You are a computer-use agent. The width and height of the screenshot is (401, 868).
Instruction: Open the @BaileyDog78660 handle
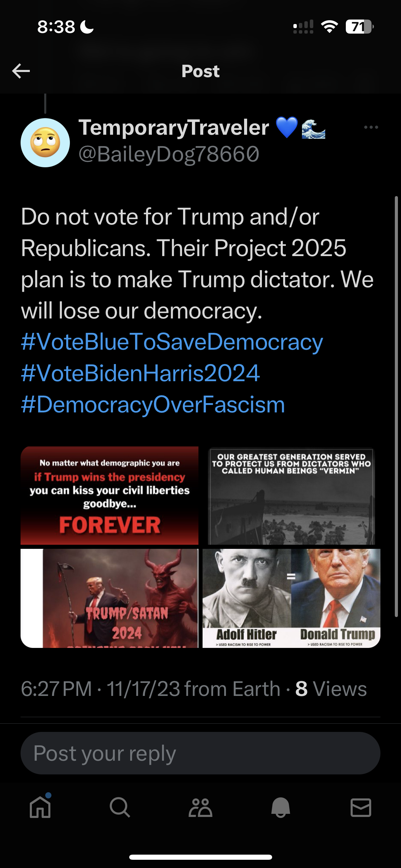pyautogui.click(x=169, y=154)
